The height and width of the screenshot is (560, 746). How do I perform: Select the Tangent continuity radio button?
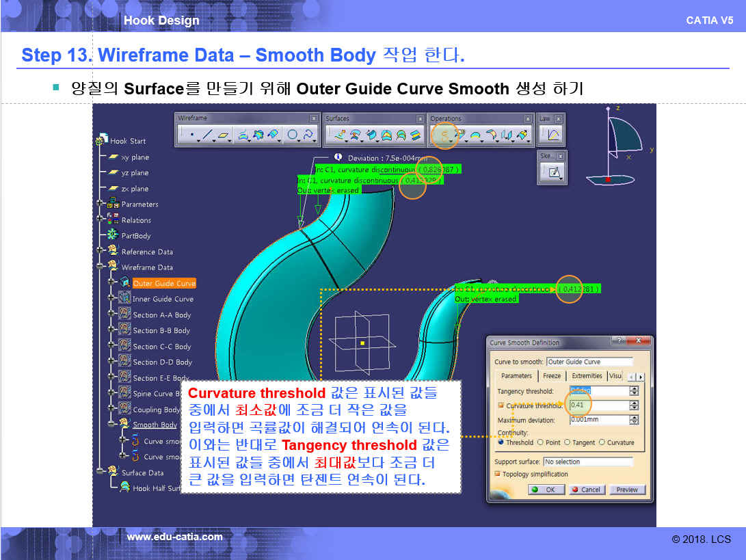pyautogui.click(x=567, y=442)
